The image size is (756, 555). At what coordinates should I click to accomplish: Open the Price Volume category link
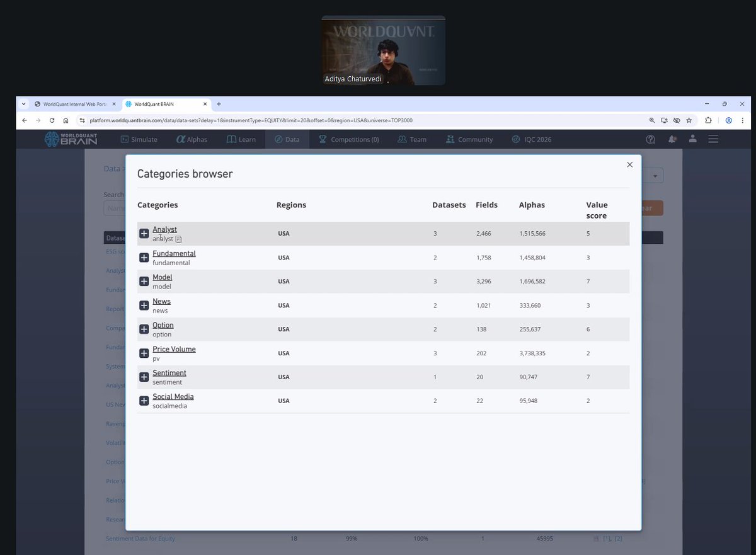pos(174,349)
